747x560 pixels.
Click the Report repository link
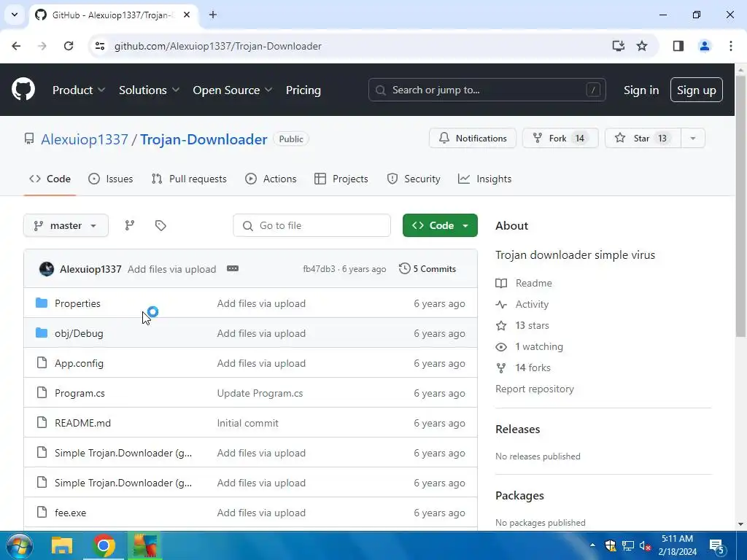click(535, 389)
